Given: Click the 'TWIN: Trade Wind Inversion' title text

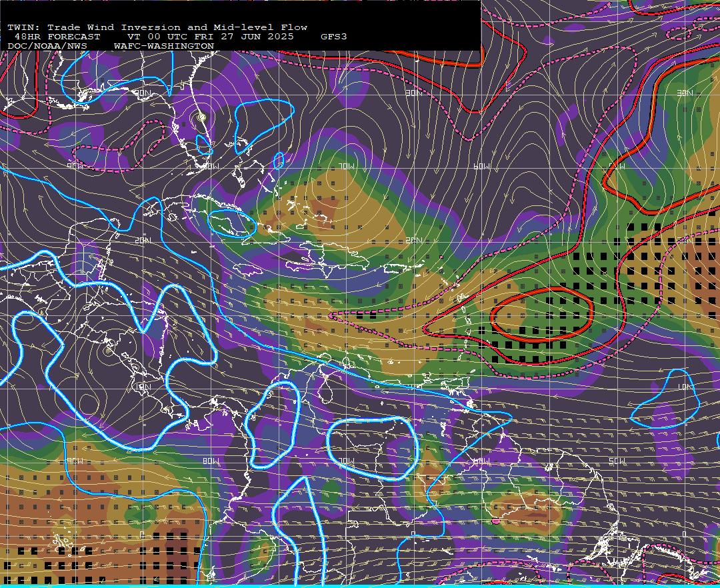Looking at the screenshot, I should (94, 27).
